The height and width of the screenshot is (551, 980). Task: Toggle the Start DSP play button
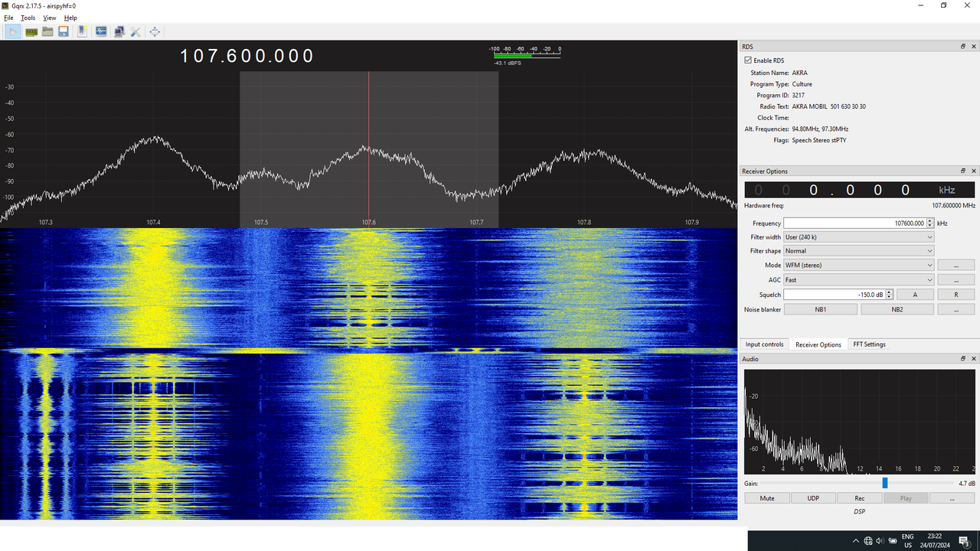pyautogui.click(x=14, y=31)
